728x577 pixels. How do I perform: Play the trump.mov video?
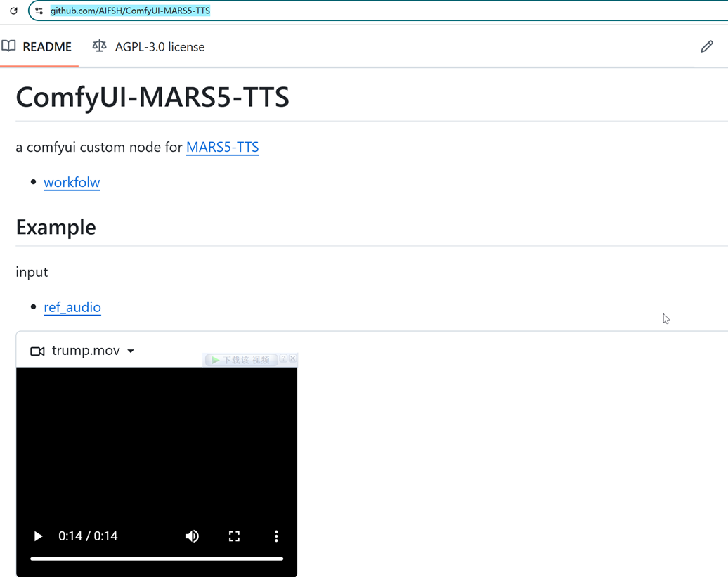38,536
